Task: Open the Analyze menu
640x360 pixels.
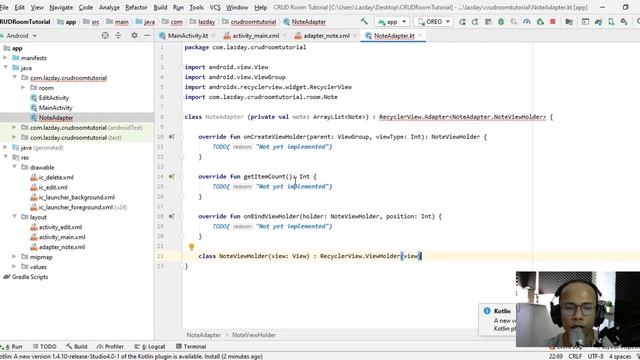Action: [x=109, y=7]
